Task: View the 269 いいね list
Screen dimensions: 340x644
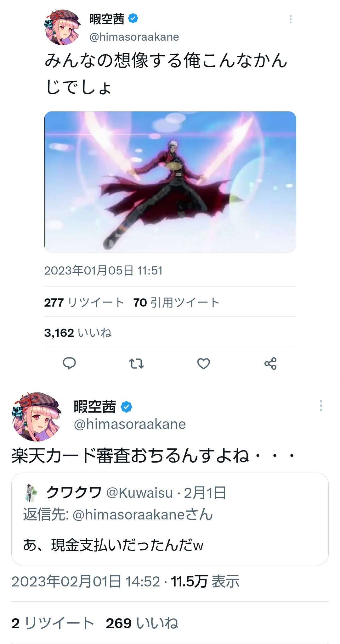Action: pos(142,623)
